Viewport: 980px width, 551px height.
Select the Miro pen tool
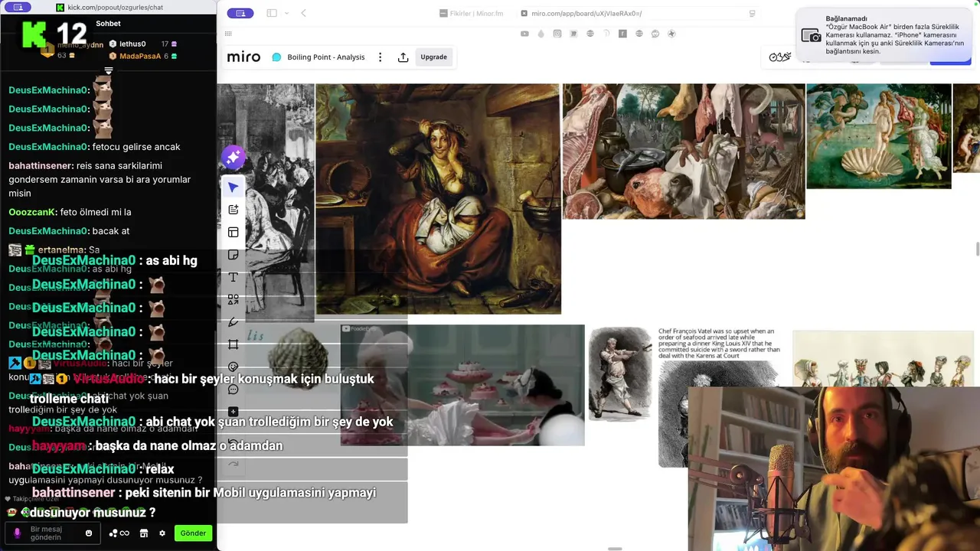(x=234, y=322)
